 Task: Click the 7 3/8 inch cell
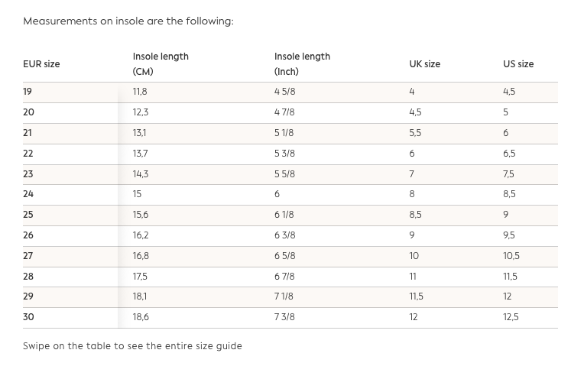284,317
